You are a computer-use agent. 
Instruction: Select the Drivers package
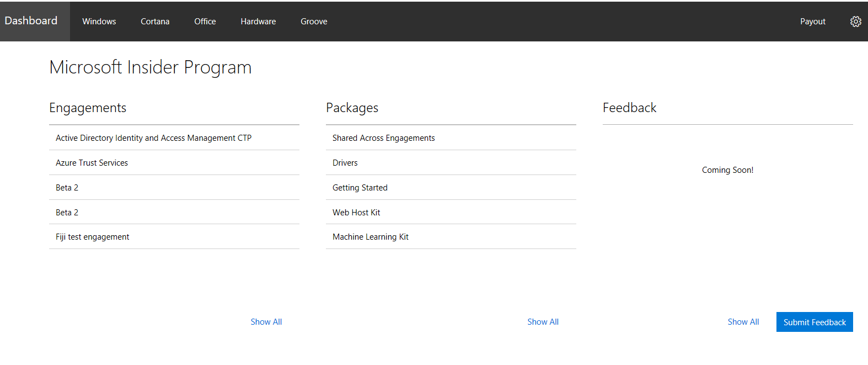451,163
